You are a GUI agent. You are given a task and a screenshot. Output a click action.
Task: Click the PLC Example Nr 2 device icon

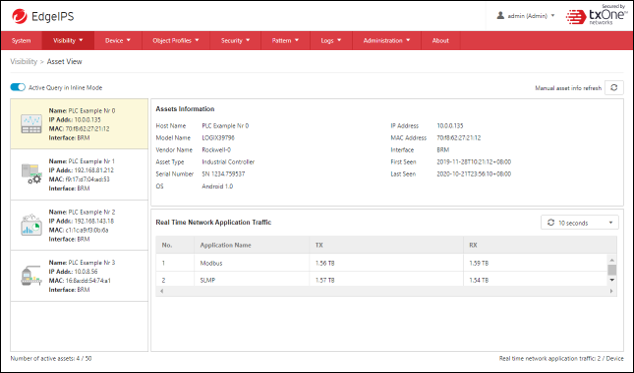(x=31, y=225)
